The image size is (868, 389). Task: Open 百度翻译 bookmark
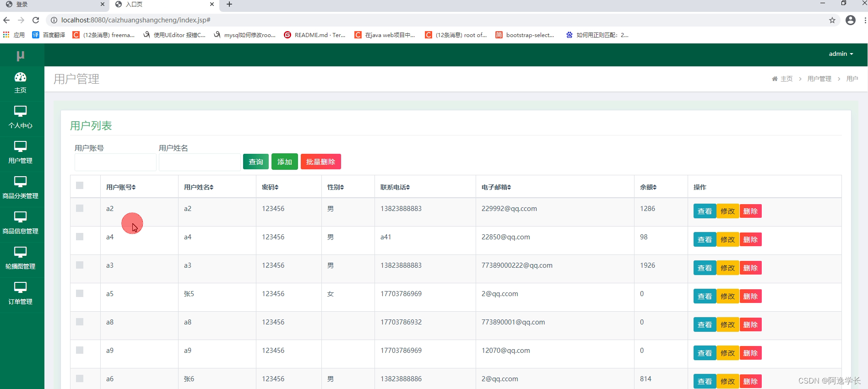coord(49,35)
